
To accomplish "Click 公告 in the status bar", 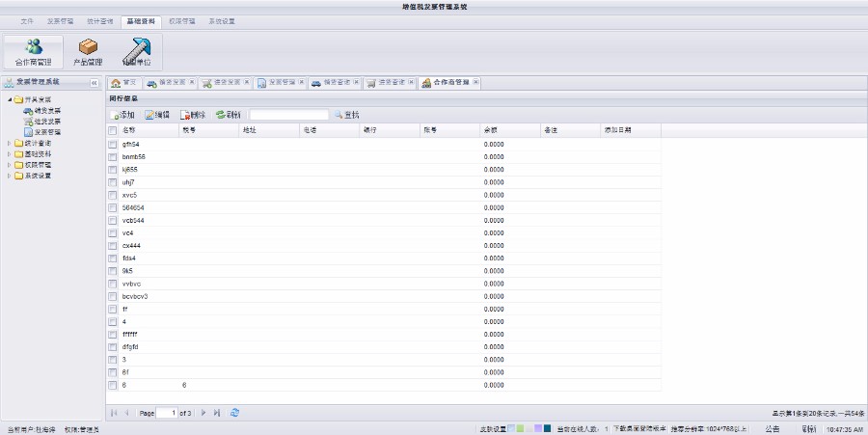I will [x=773, y=429].
